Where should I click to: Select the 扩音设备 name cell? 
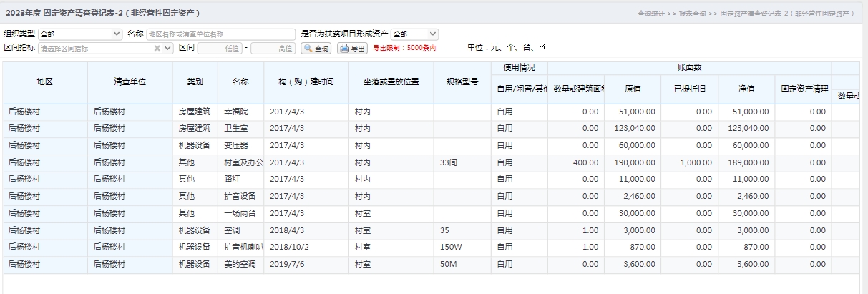pos(240,196)
